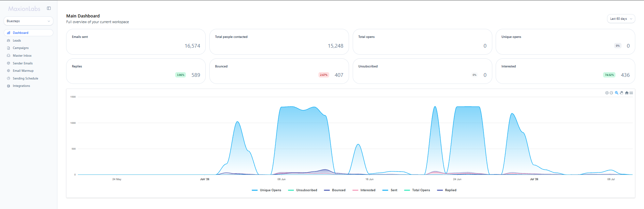Image resolution: width=644 pixels, height=209 pixels.
Task: Zoom out on the chart
Action: [x=611, y=93]
